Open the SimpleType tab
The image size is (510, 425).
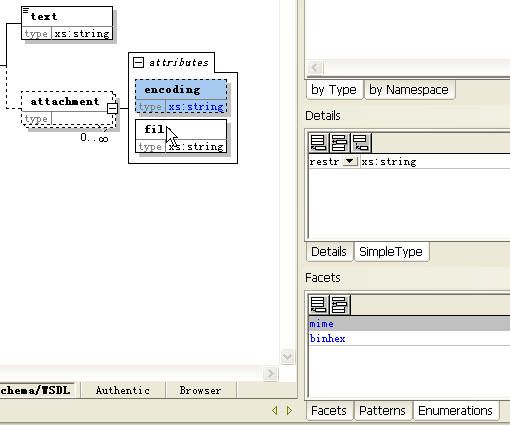coord(391,252)
